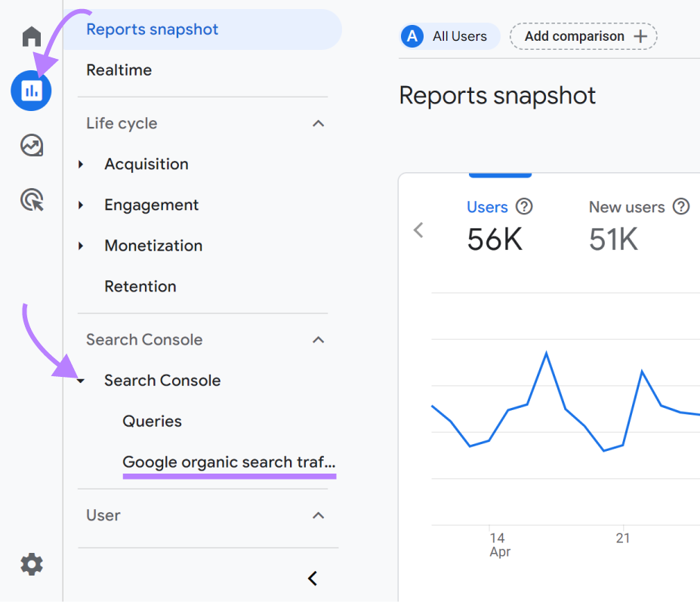Collapse the report navigation panel

313,578
